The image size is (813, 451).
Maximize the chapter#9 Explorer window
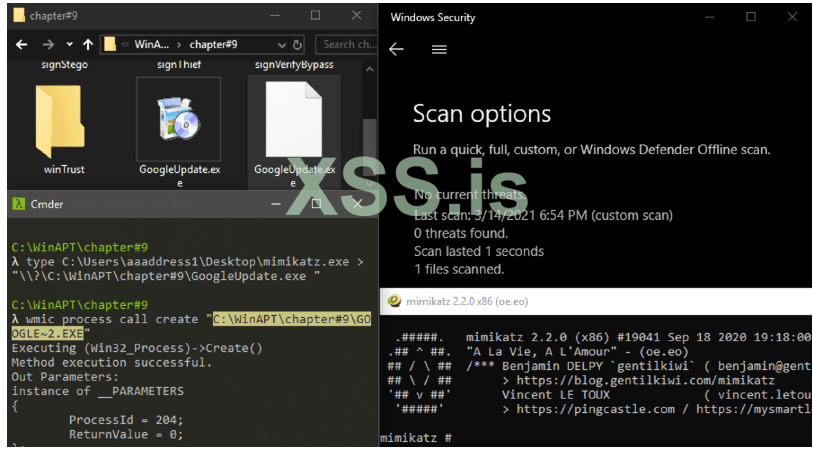[x=315, y=16]
